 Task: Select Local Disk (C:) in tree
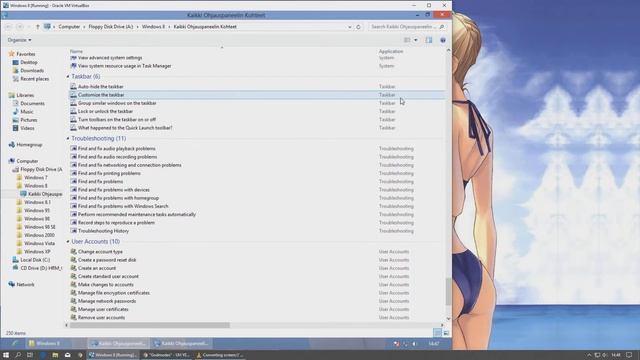point(35,260)
